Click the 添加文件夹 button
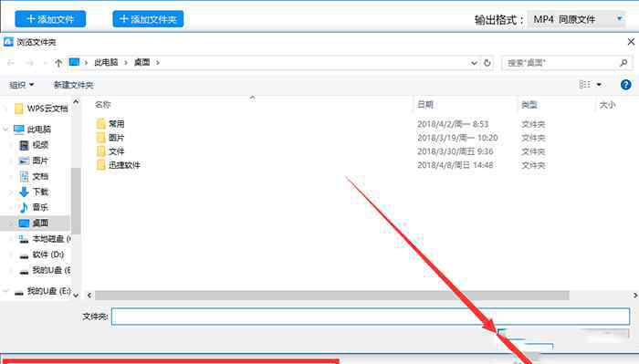The image size is (639, 364). 148,19
